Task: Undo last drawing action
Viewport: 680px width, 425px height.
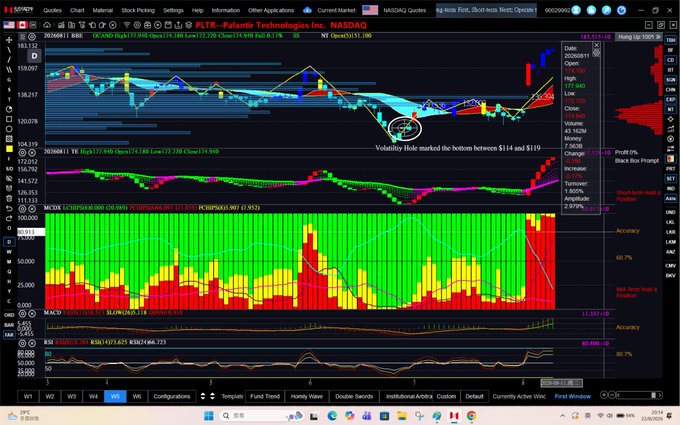Action: (9, 209)
